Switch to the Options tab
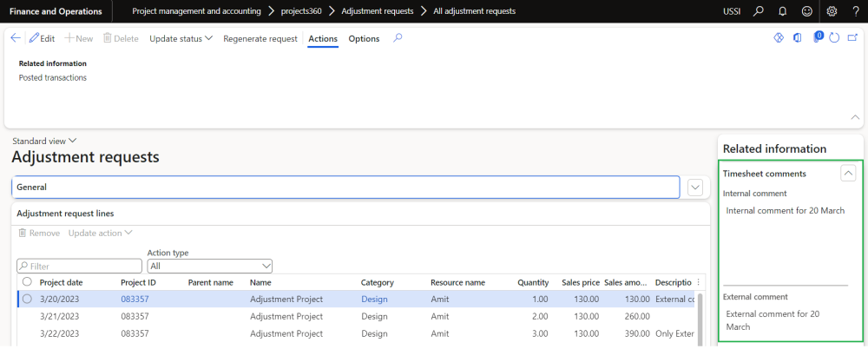The image size is (868, 349). click(364, 38)
